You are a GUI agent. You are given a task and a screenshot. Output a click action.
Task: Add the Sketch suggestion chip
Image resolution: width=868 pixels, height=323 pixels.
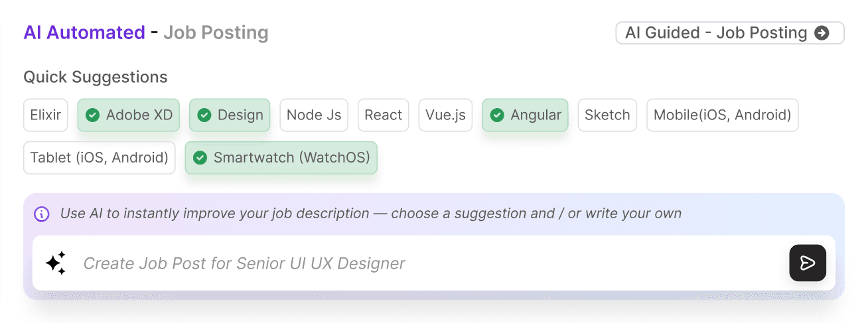[607, 115]
